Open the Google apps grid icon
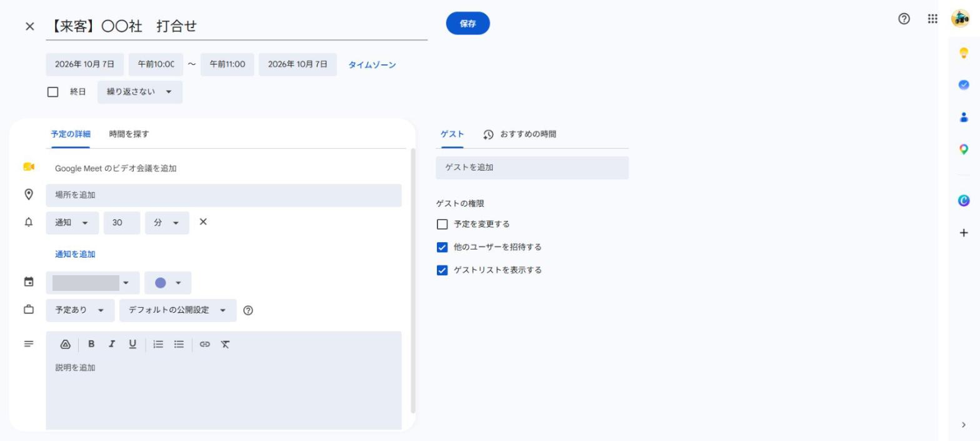This screenshot has width=980, height=441. [x=932, y=19]
